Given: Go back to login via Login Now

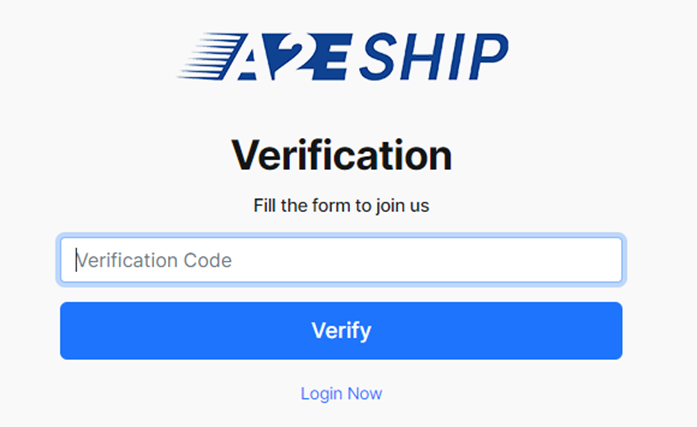Looking at the screenshot, I should [x=341, y=393].
